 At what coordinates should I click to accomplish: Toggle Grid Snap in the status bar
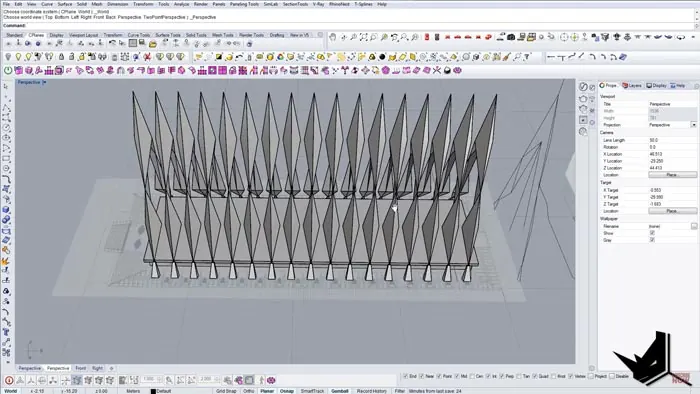point(226,391)
